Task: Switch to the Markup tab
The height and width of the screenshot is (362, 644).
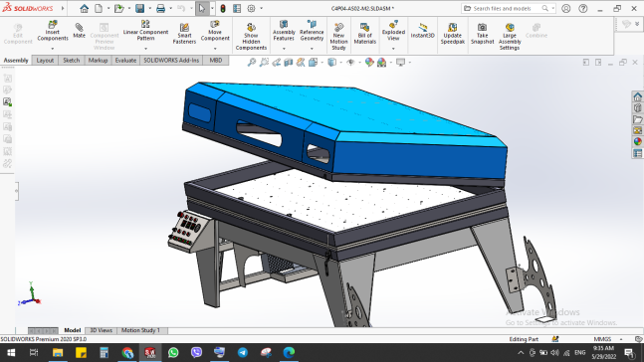Action: (x=98, y=61)
